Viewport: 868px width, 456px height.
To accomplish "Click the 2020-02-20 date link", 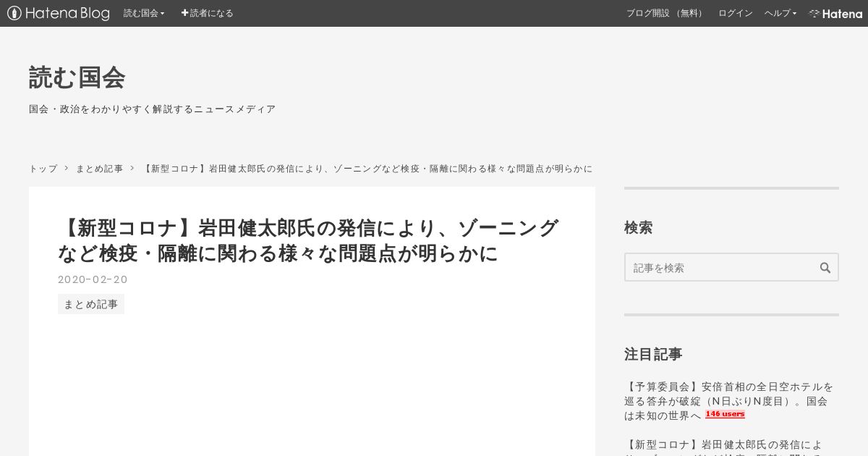I will click(93, 279).
